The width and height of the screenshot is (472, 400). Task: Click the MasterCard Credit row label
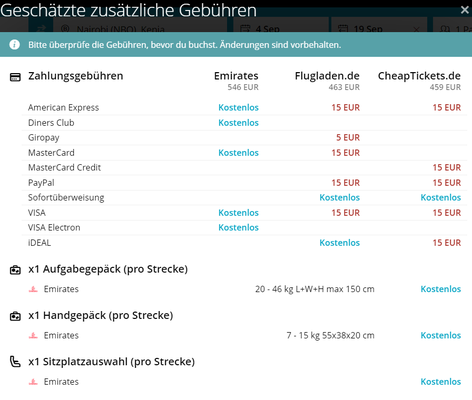click(64, 168)
